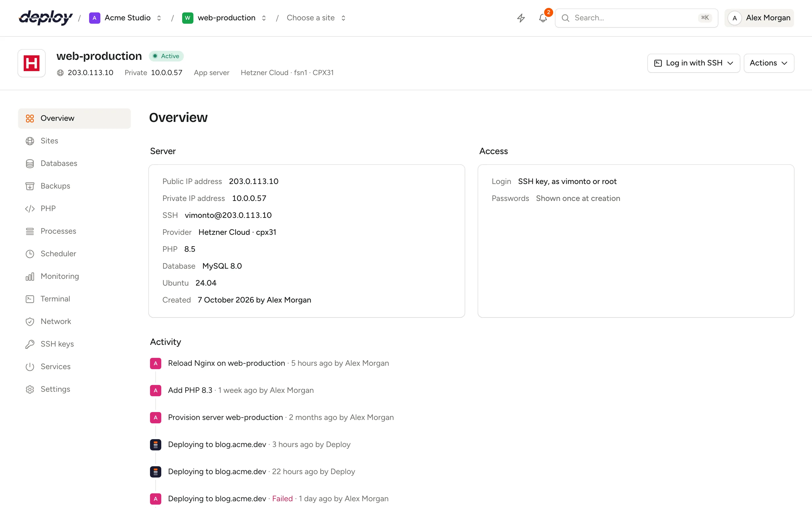Click the globe icon beside 203.0.113.10

click(x=60, y=73)
